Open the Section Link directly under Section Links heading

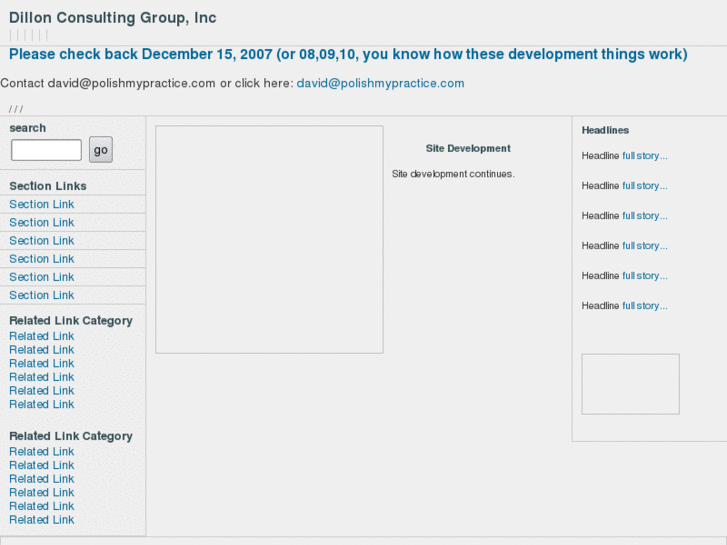point(42,204)
